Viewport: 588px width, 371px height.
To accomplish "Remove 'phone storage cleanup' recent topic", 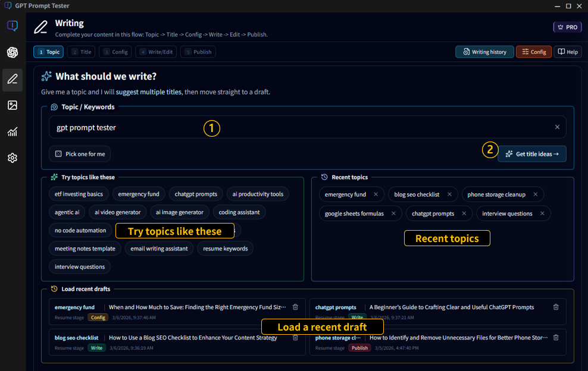I will point(535,194).
